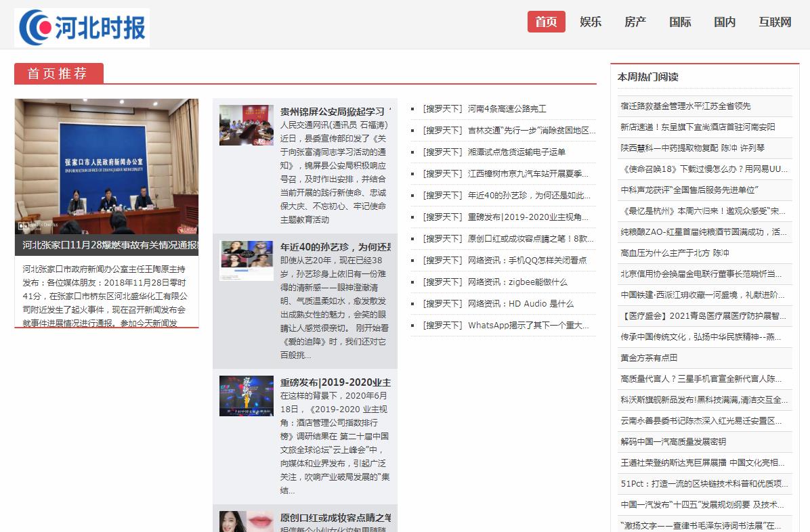The image size is (810, 532).
Task: Open hot read 北京信用协会换届金电联行董事长
Action: coord(701,273)
